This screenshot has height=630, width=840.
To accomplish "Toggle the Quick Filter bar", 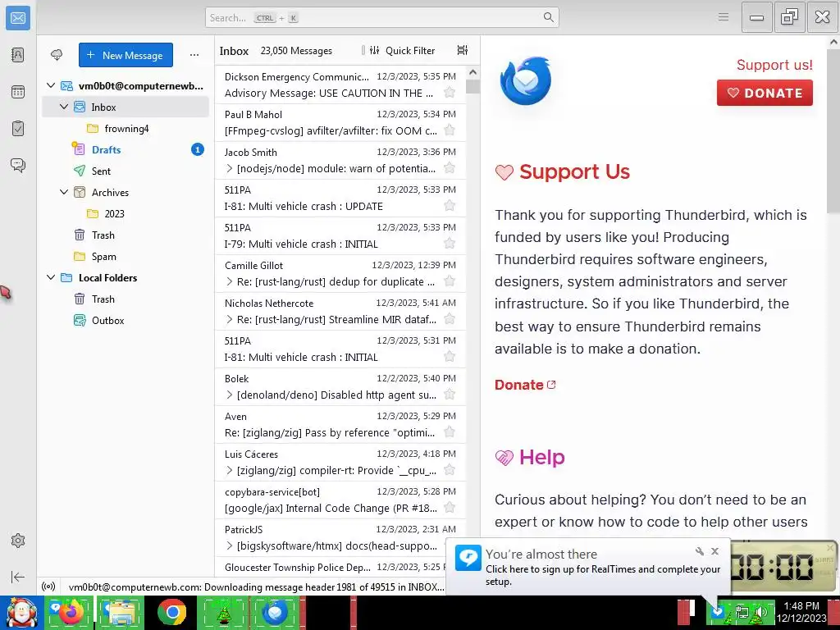I will (402, 50).
